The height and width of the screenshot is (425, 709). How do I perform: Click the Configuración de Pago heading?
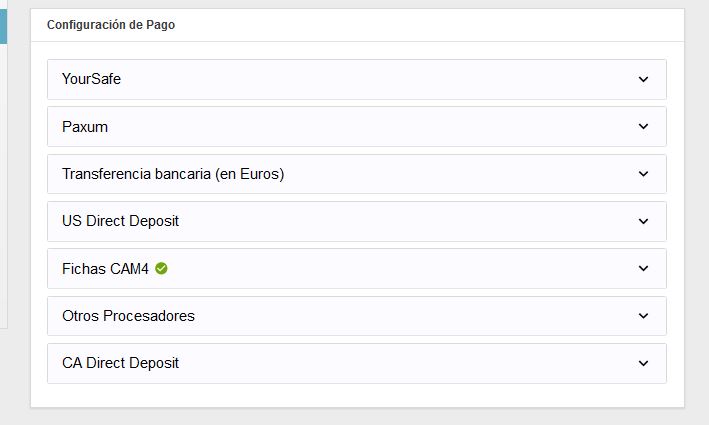coord(111,25)
